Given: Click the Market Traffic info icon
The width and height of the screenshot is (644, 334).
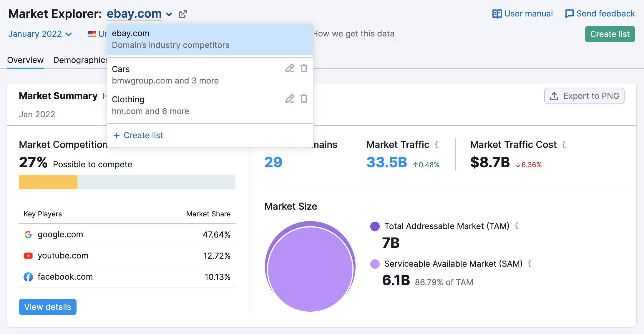Looking at the screenshot, I should (x=436, y=145).
